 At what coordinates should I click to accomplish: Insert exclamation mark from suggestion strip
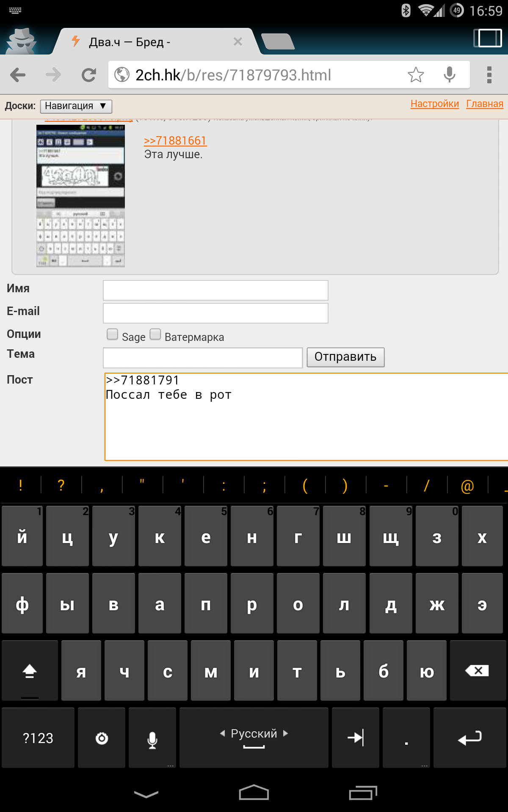[x=20, y=485]
